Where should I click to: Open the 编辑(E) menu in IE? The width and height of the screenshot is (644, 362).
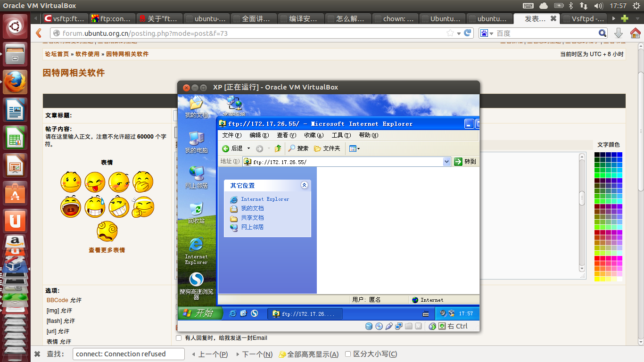coord(259,135)
